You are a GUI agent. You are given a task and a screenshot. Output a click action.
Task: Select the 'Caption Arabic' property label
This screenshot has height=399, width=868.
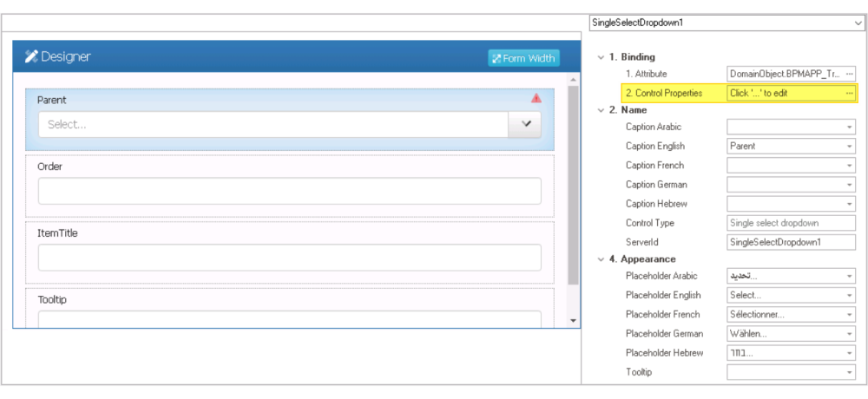coord(654,128)
